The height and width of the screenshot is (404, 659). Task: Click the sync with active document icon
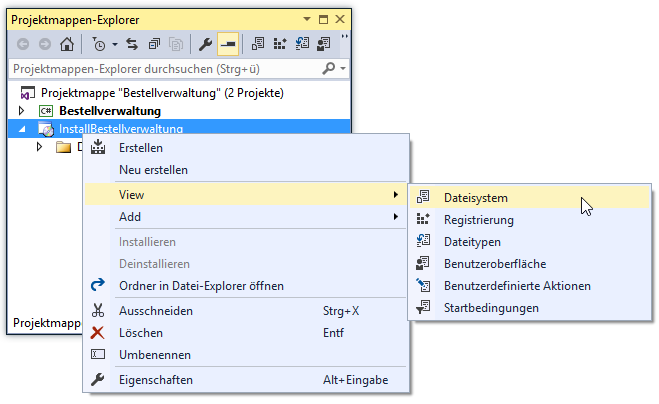pos(132,44)
